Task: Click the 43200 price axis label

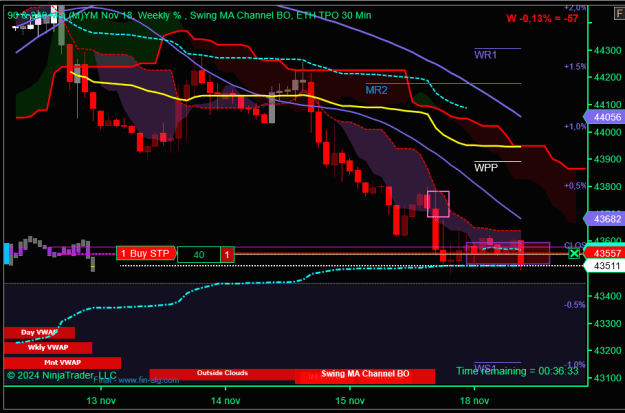Action: tap(607, 350)
